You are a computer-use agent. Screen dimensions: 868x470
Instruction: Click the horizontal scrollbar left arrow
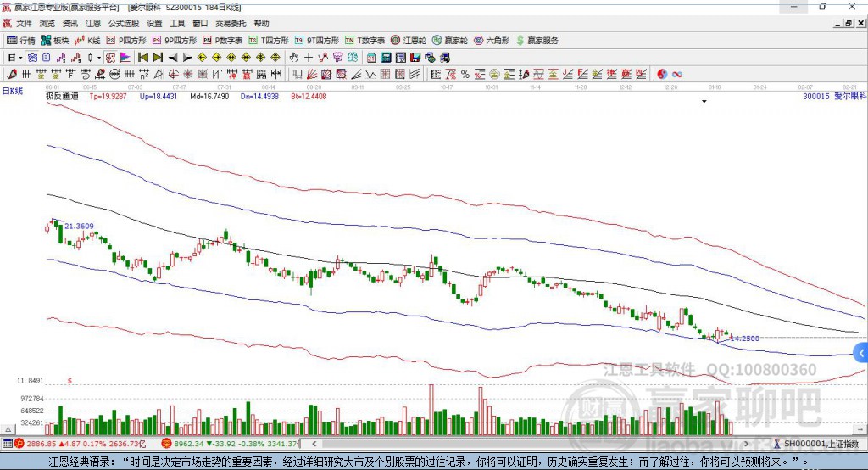point(314,444)
